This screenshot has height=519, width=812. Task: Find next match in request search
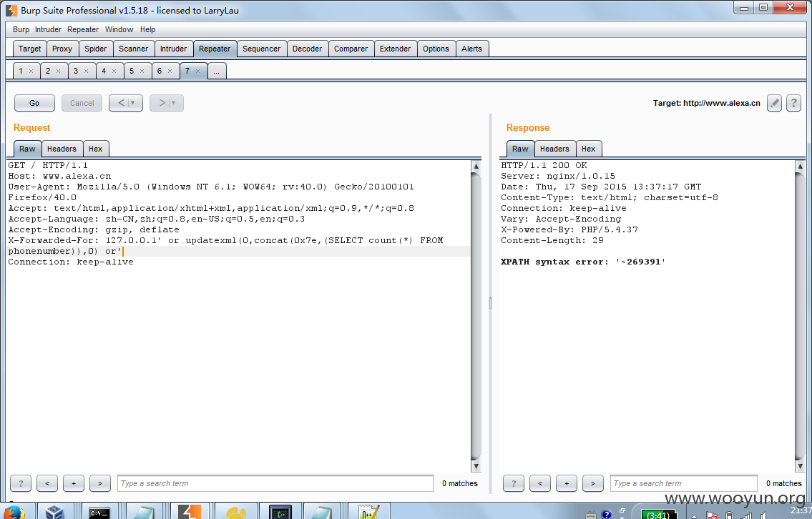point(100,483)
